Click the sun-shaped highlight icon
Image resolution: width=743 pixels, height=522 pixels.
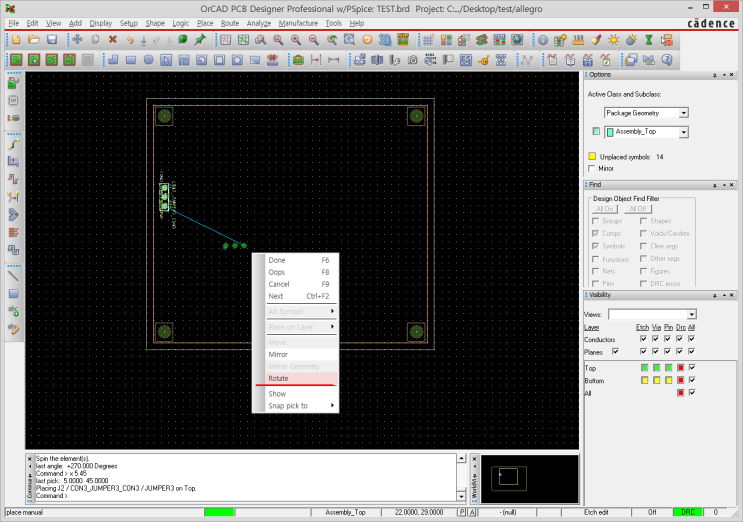(x=614, y=40)
